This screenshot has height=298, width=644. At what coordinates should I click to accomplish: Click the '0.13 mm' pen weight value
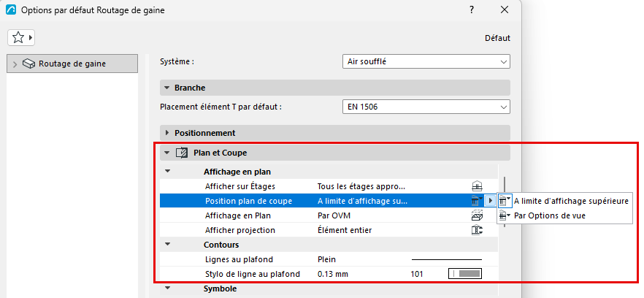click(333, 274)
